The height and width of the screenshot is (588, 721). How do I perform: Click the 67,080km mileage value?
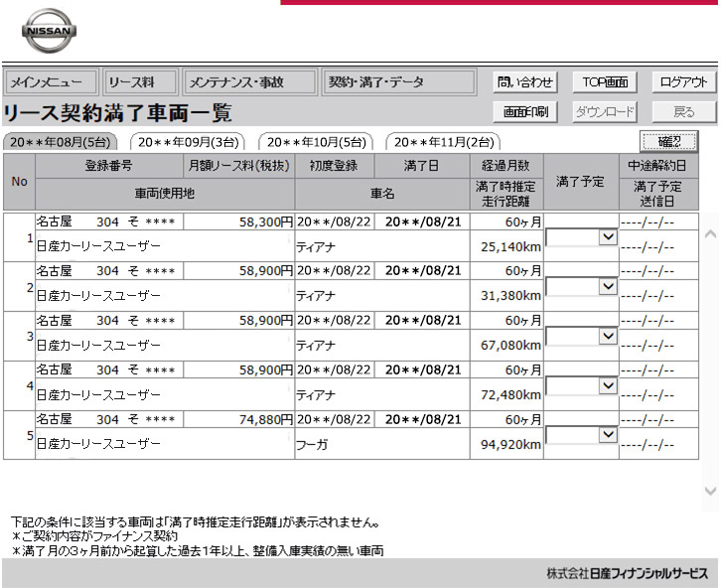[510, 346]
